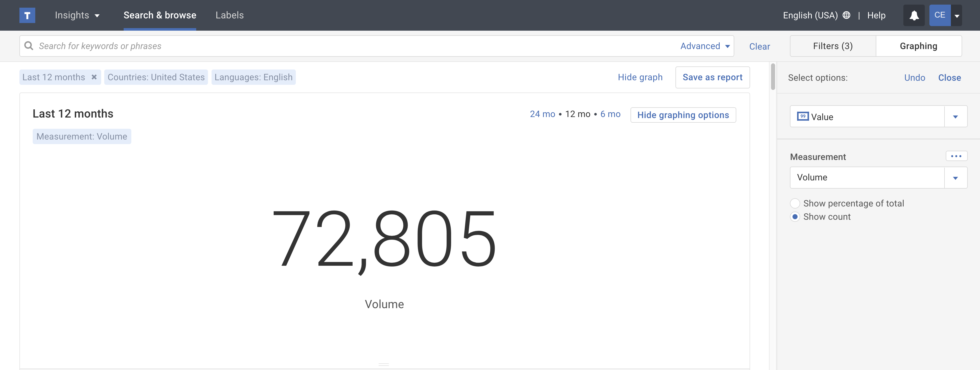Viewport: 980px width, 370px height.
Task: Open account menu arrow beside CE
Action: point(957,16)
